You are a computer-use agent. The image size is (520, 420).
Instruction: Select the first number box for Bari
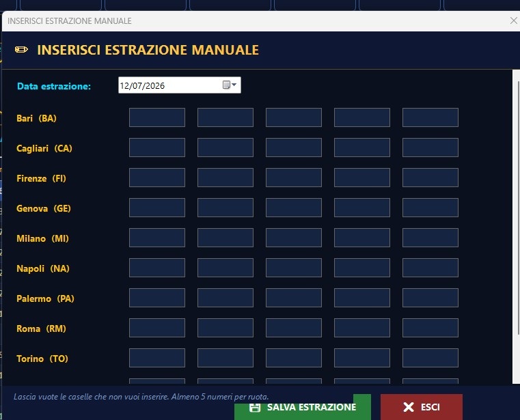(x=157, y=117)
